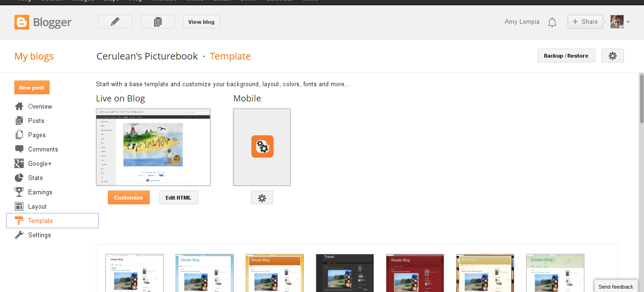Open Gmail from the top Google bar

[x=222, y=1]
